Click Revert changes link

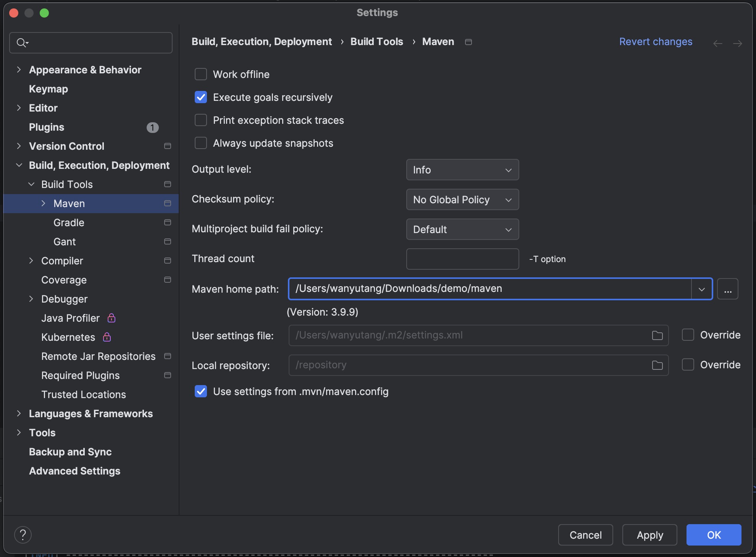(656, 42)
